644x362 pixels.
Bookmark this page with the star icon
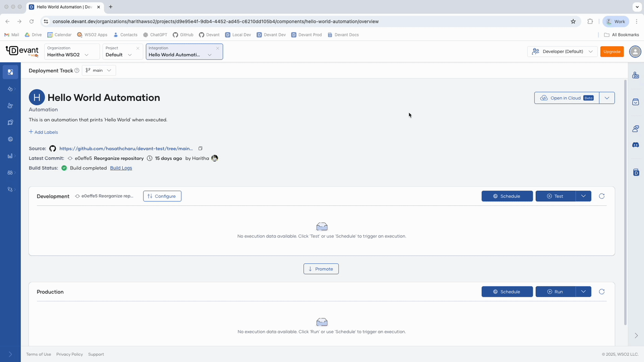point(573,21)
